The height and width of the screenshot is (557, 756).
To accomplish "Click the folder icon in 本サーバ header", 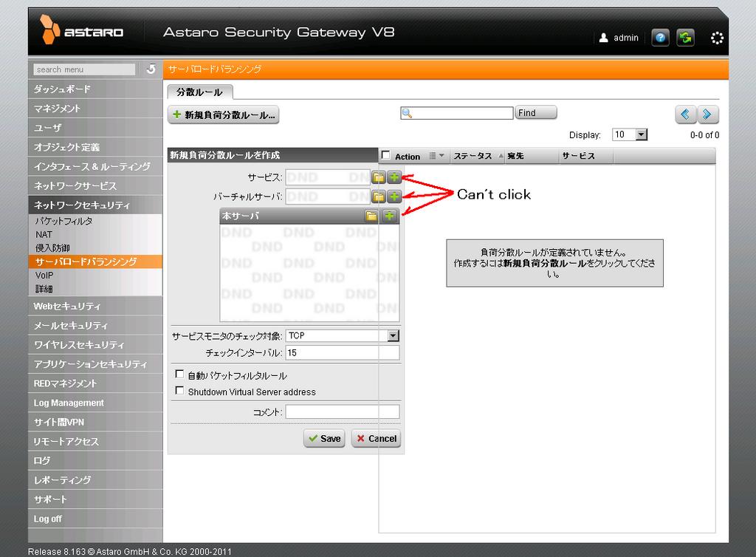I will (371, 216).
